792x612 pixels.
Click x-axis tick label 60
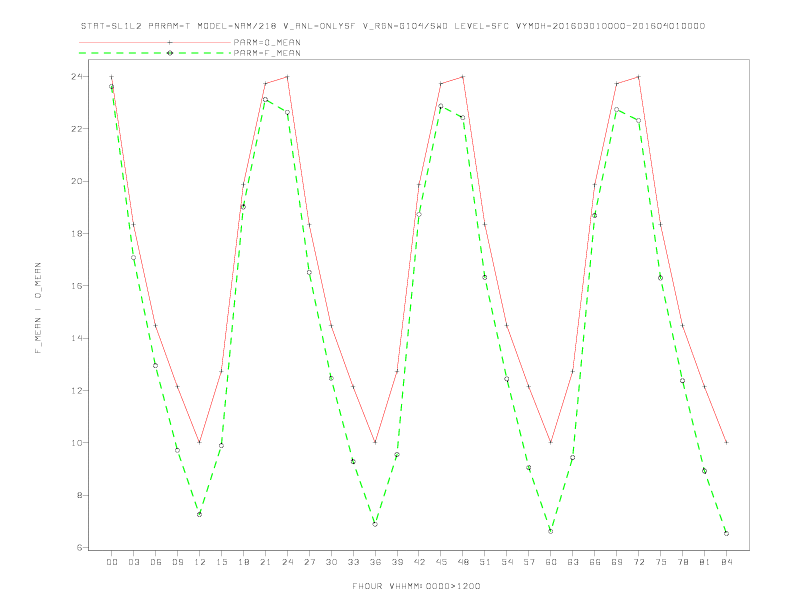point(551,562)
